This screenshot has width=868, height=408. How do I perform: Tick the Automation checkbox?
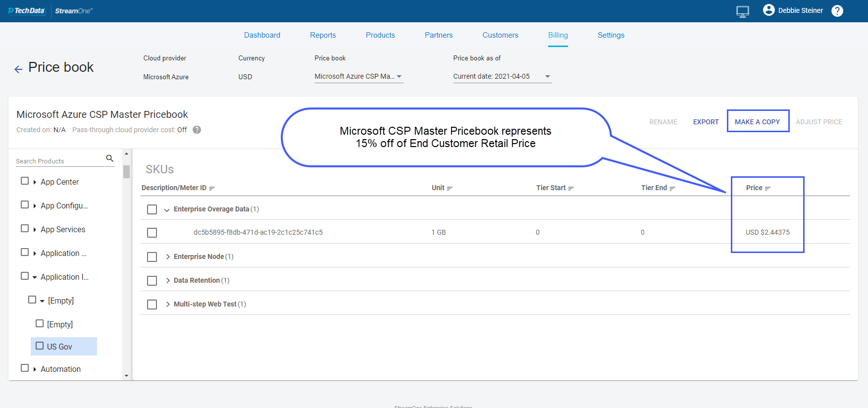click(x=25, y=368)
